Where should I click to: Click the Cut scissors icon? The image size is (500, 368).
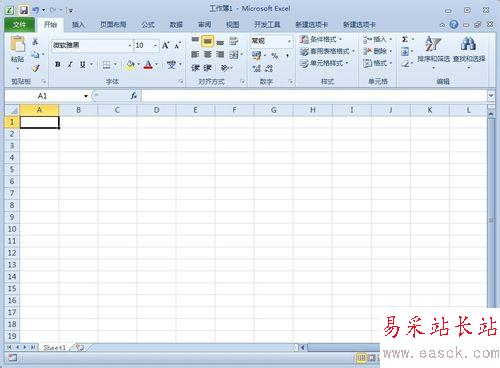tap(35, 41)
